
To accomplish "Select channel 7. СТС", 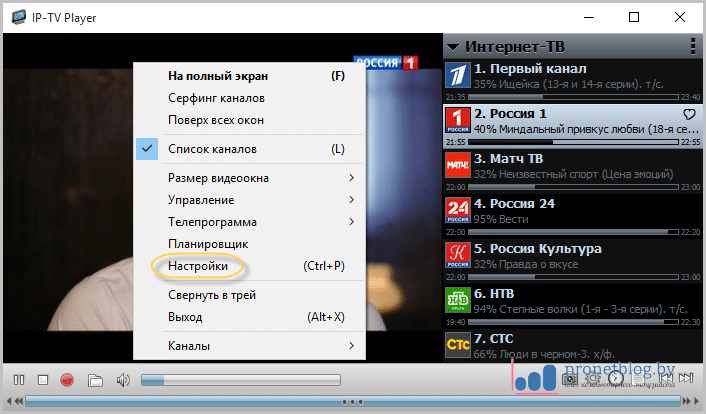I will 573,346.
